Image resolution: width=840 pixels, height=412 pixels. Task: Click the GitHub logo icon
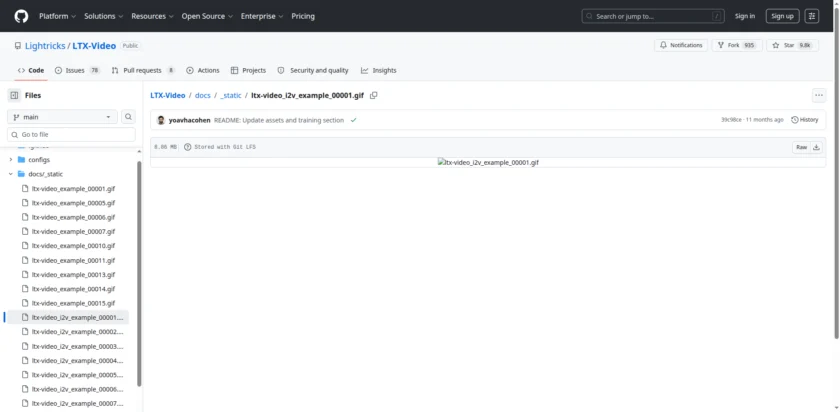(x=21, y=16)
